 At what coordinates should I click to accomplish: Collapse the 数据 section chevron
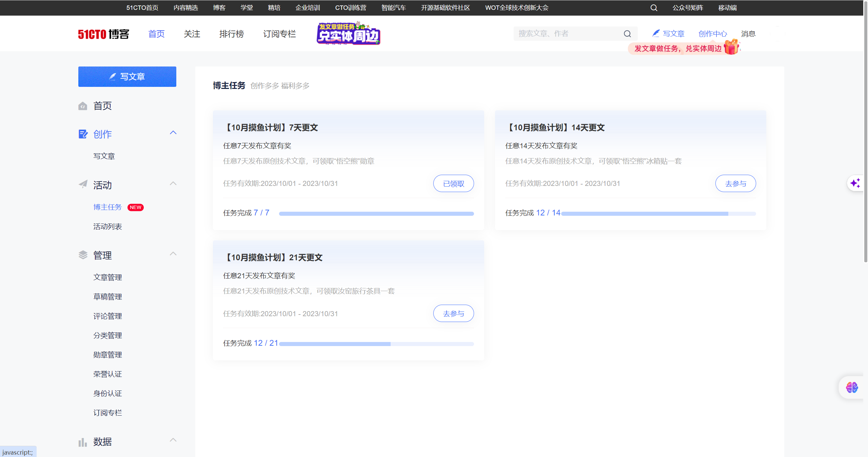pyautogui.click(x=173, y=440)
